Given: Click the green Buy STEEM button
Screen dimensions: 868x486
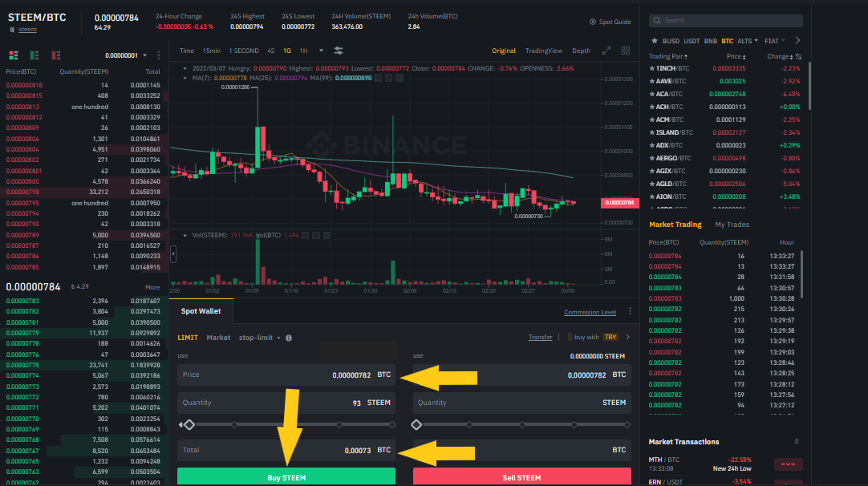Looking at the screenshot, I should tap(286, 477).
